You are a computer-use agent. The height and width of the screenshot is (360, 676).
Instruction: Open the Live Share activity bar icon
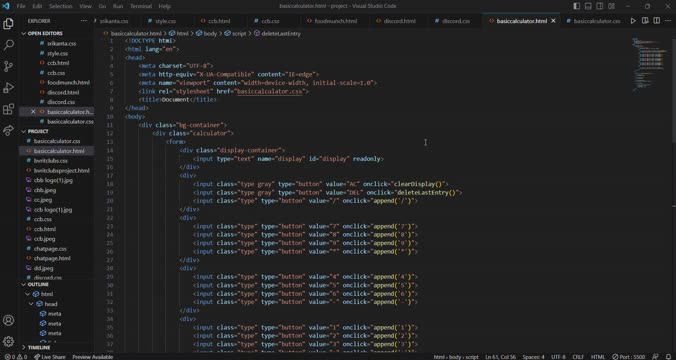(8, 130)
